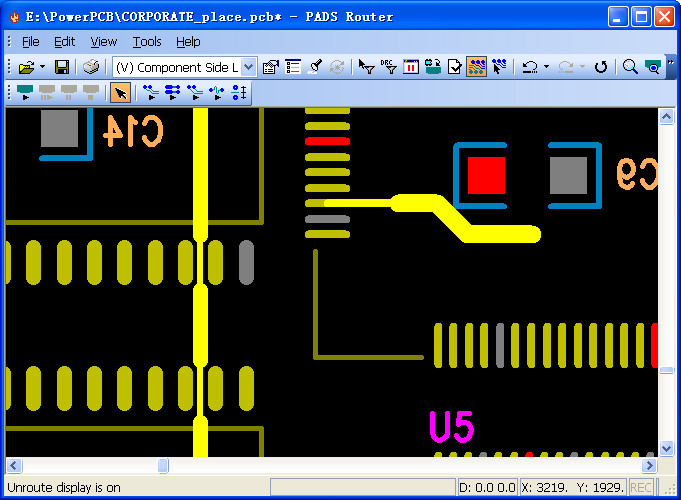Open the File menu
681x500 pixels.
coord(30,41)
